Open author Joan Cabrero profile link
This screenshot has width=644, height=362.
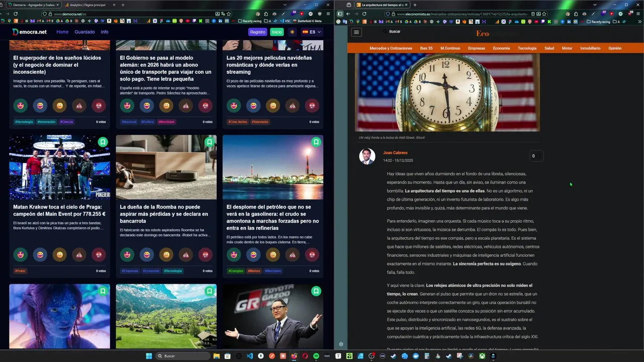[x=395, y=153]
